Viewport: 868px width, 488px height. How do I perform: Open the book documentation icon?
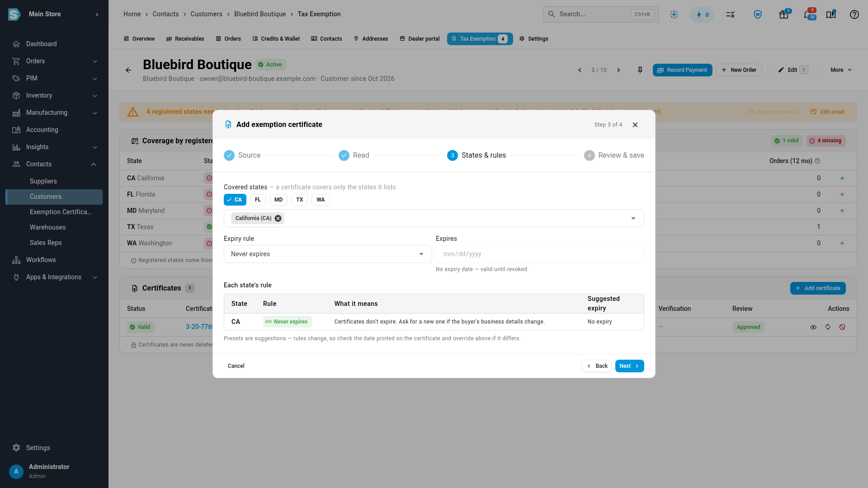[831, 14]
